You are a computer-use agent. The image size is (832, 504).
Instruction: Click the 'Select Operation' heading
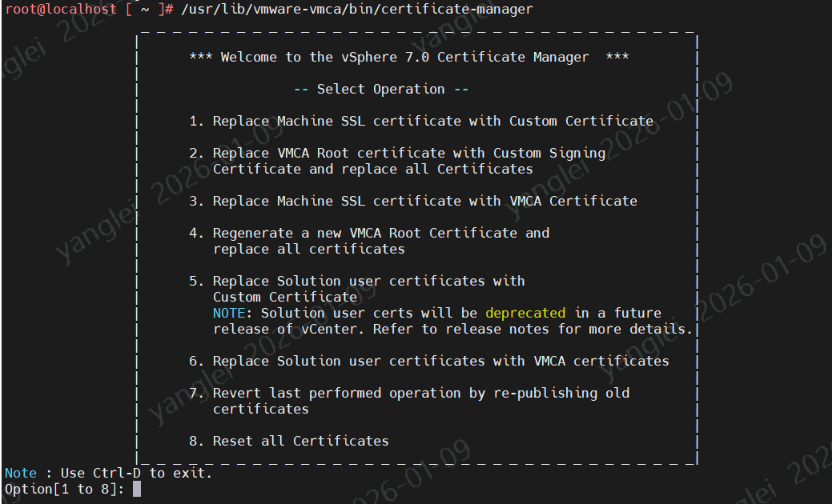point(380,89)
